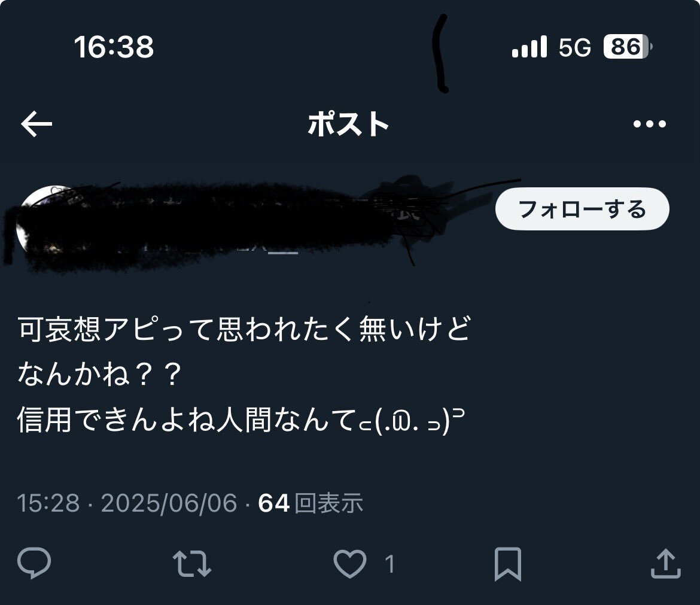The width and height of the screenshot is (700, 605).
Task: Open the 64 回表示 view count
Action: point(311,503)
